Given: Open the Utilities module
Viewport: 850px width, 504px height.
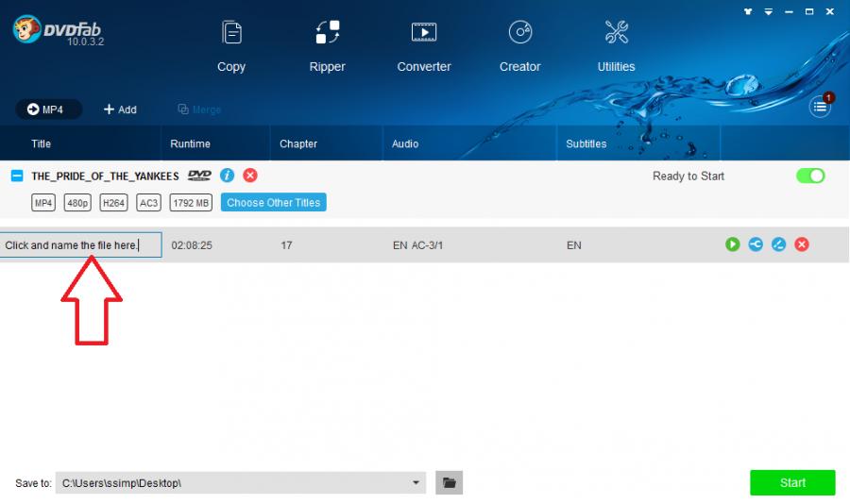Looking at the screenshot, I should [616, 46].
